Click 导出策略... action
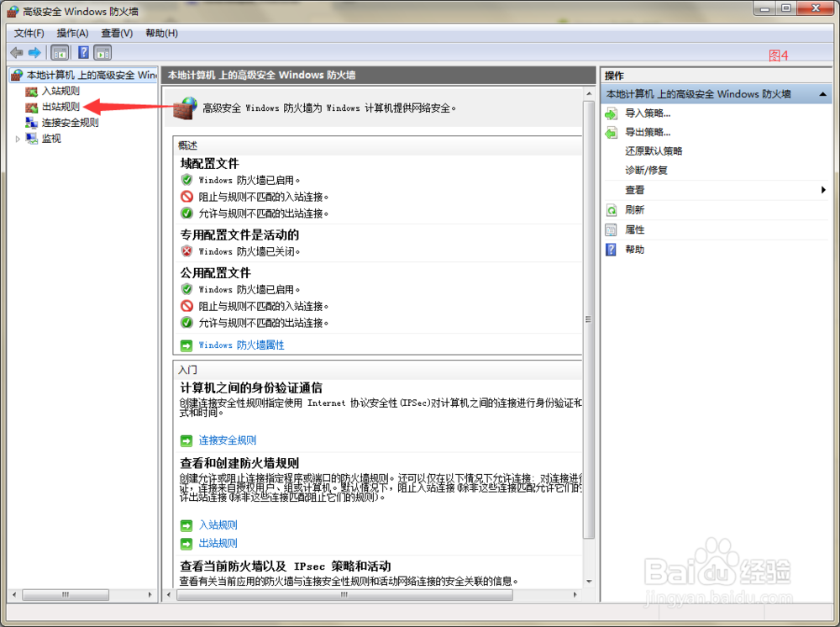Viewport: 840px width, 627px height. [x=648, y=132]
